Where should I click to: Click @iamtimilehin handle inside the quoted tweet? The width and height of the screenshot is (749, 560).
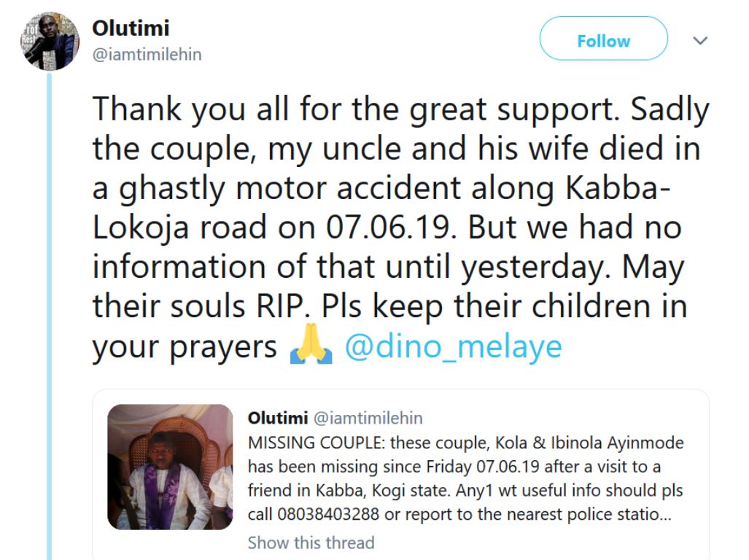(x=368, y=419)
